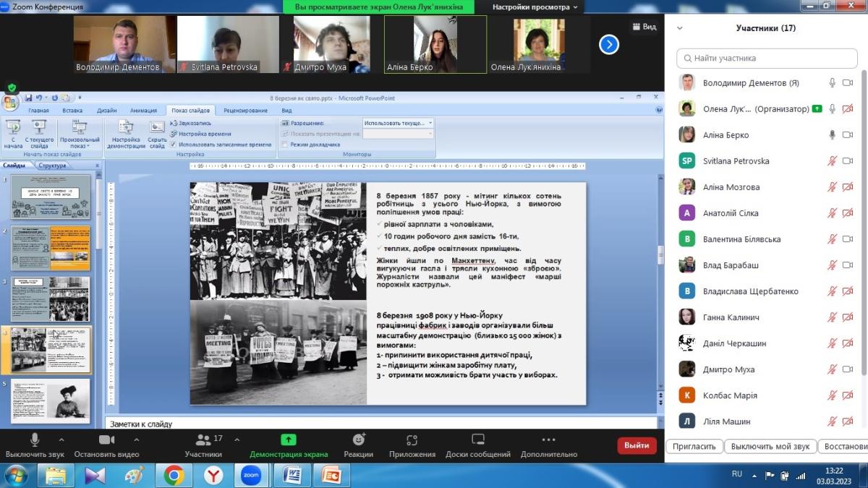Image resolution: width=868 pixels, height=488 pixels.
Task: Expand audio options arrow beside microphone
Action: point(61,440)
